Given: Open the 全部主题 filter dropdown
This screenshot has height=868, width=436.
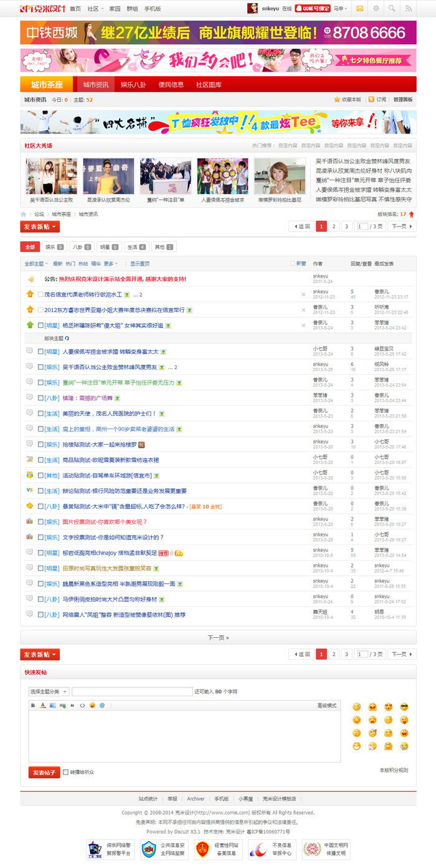Looking at the screenshot, I should point(36,264).
